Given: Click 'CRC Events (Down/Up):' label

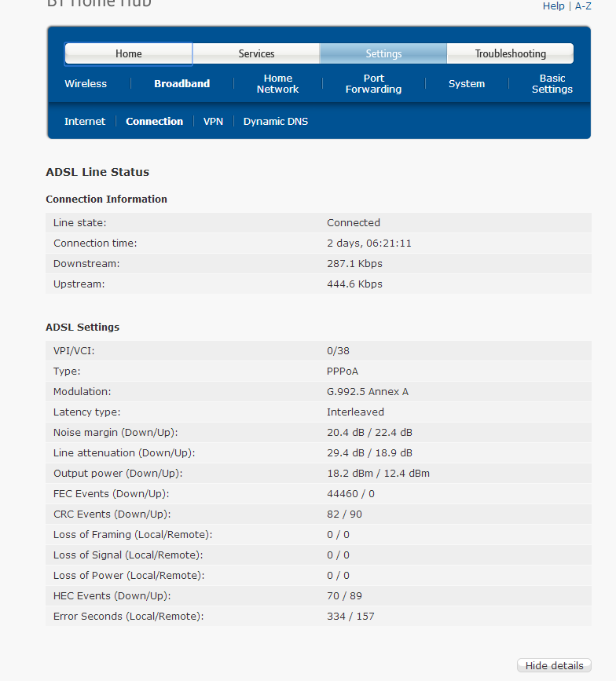Looking at the screenshot, I should [x=112, y=514].
